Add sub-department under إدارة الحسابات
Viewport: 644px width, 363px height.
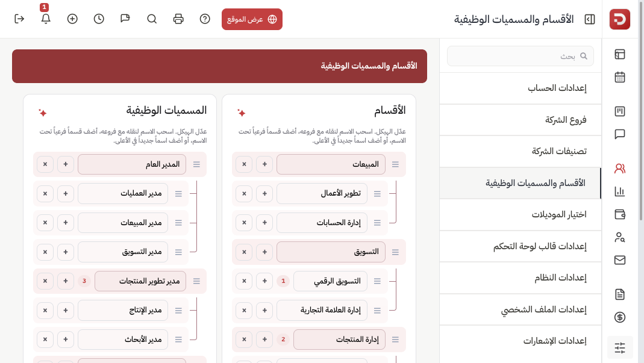[264, 223]
